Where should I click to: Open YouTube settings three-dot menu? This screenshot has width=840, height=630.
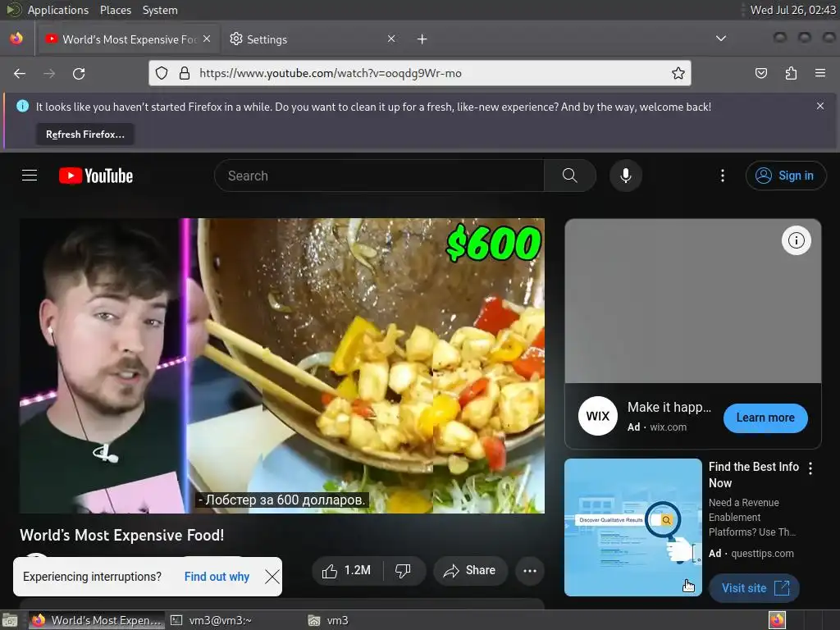click(723, 176)
